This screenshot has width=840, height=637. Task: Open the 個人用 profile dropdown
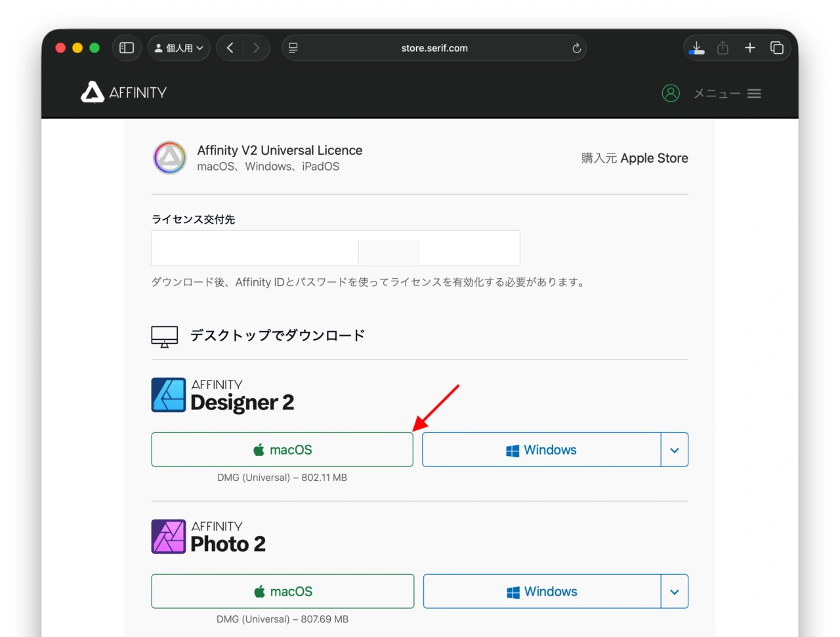tap(178, 47)
